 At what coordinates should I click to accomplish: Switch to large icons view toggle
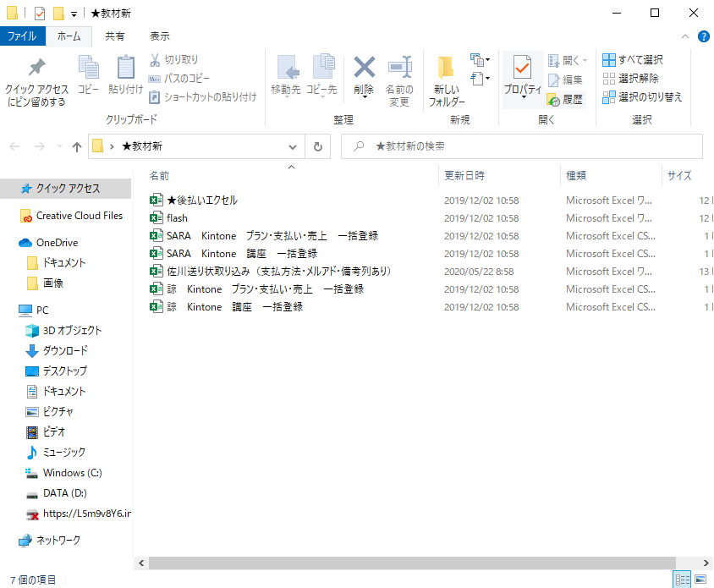pyautogui.click(x=701, y=580)
